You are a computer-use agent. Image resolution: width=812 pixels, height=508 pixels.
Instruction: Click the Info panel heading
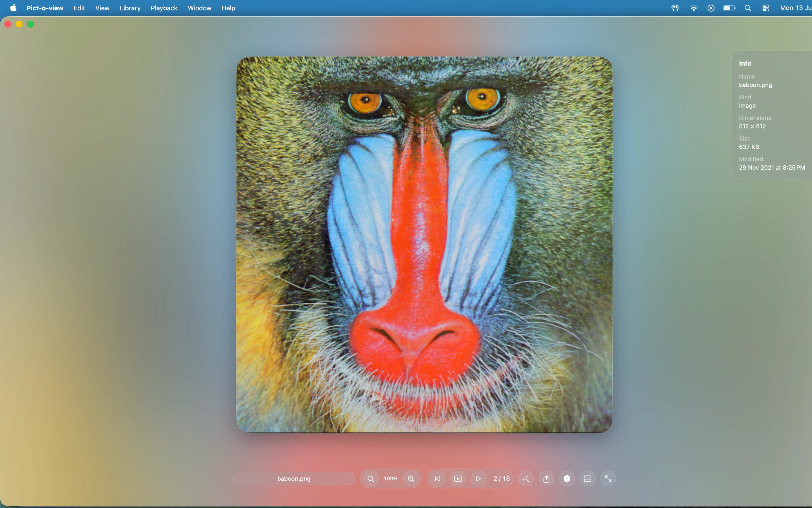pyautogui.click(x=745, y=63)
